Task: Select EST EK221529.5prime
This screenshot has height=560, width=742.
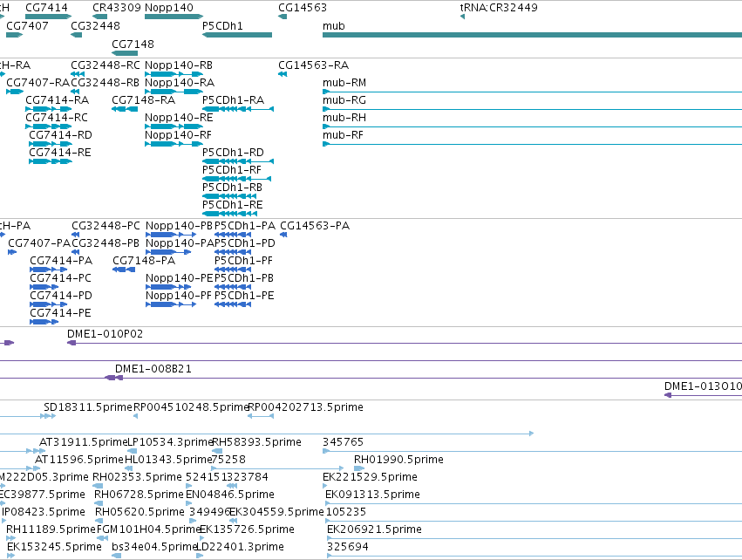Action: tap(326, 486)
